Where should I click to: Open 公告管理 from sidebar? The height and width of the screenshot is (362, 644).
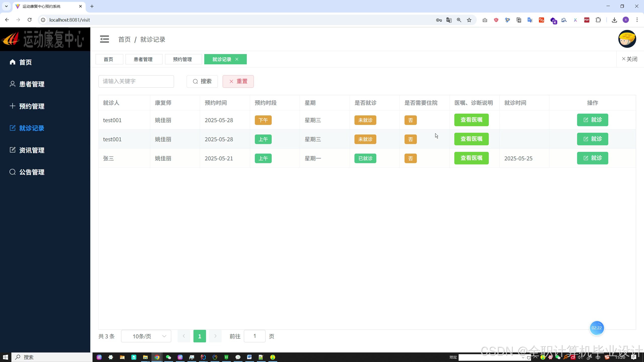(32, 172)
